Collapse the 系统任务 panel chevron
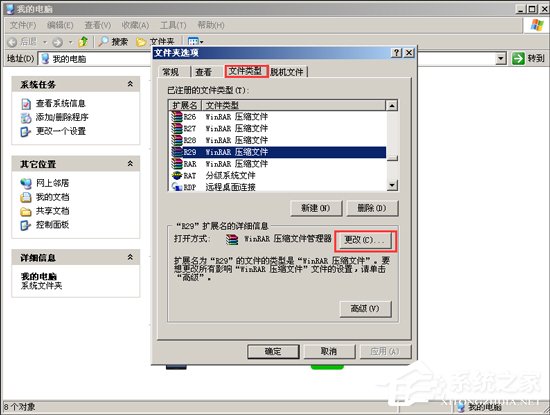The width and height of the screenshot is (550, 415). [130, 84]
